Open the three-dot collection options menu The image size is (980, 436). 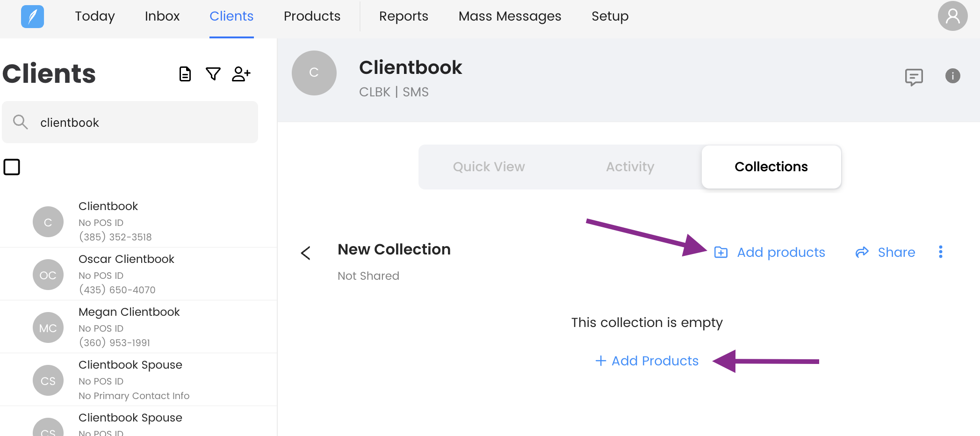pyautogui.click(x=941, y=252)
